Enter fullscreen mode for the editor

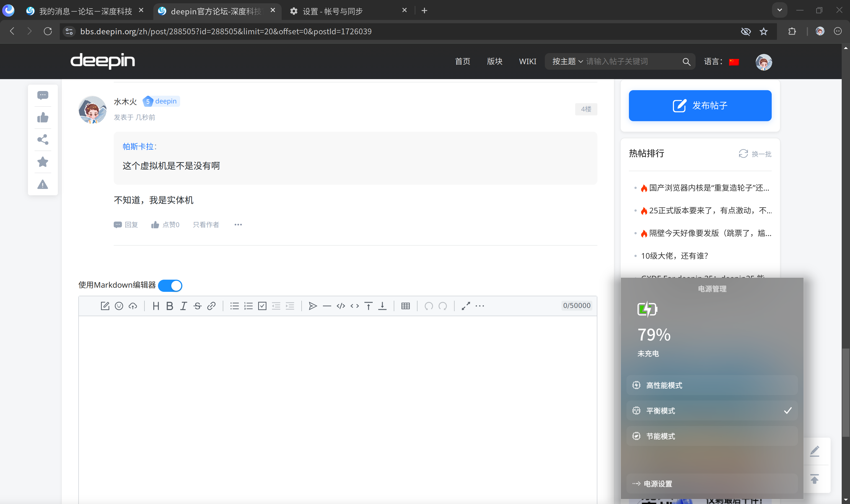click(x=466, y=306)
